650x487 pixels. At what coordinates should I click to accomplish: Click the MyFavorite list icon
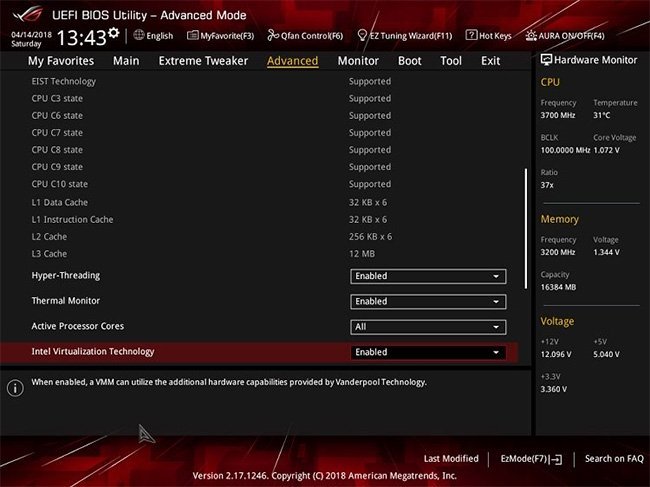coord(192,35)
